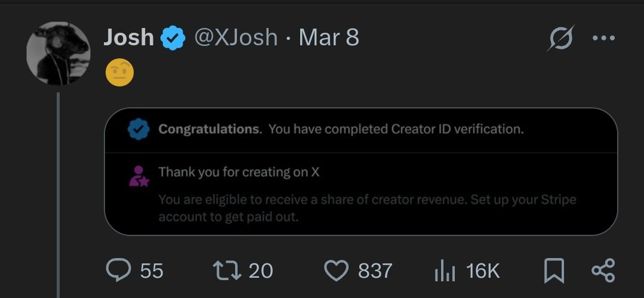The height and width of the screenshot is (298, 644).
Task: Like the post with the heart icon
Action: [336, 271]
